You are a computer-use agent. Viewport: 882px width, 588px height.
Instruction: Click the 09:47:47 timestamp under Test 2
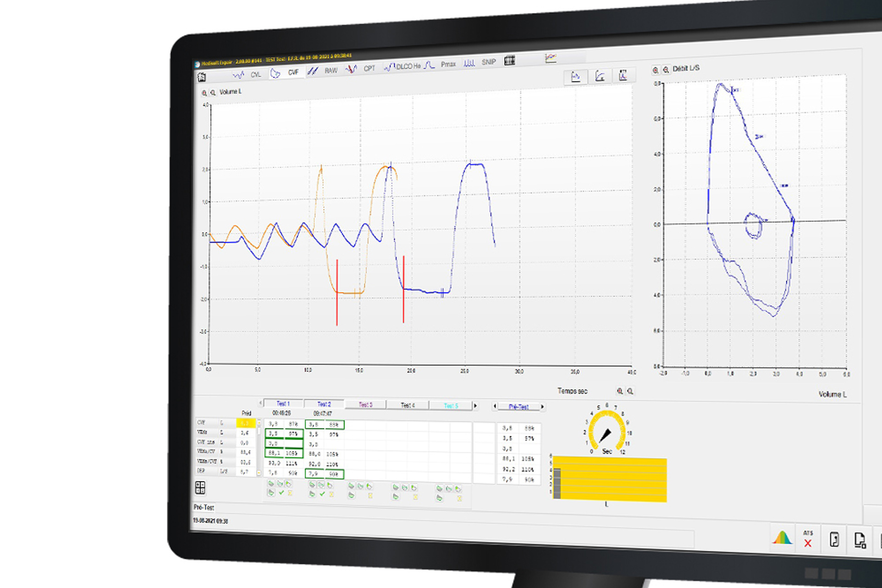pyautogui.click(x=322, y=414)
